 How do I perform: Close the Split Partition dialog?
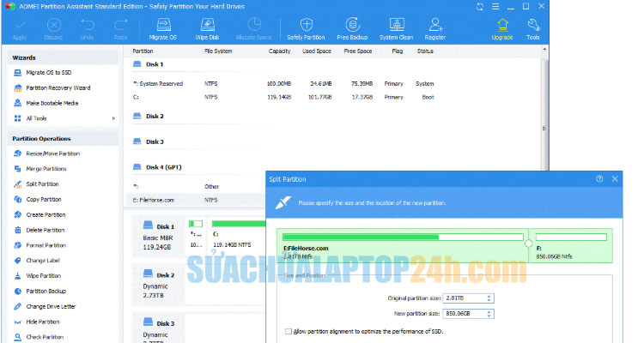click(615, 179)
